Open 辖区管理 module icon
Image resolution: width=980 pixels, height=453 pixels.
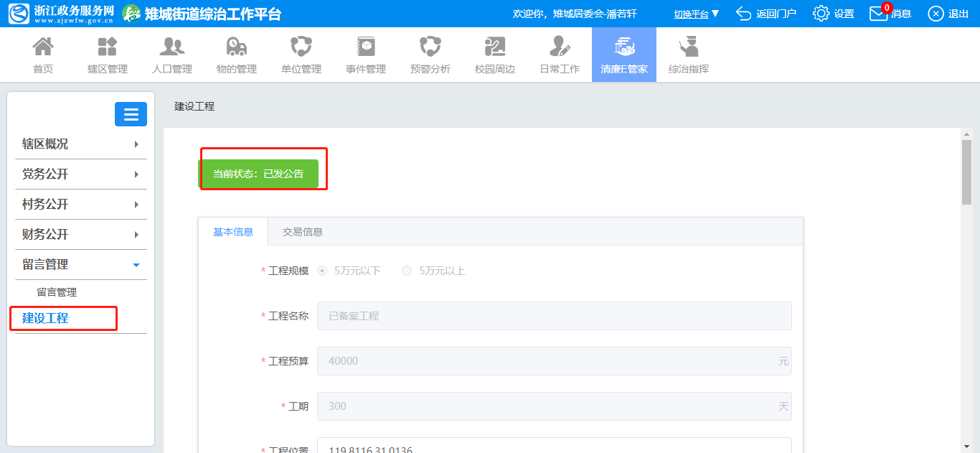[108, 47]
